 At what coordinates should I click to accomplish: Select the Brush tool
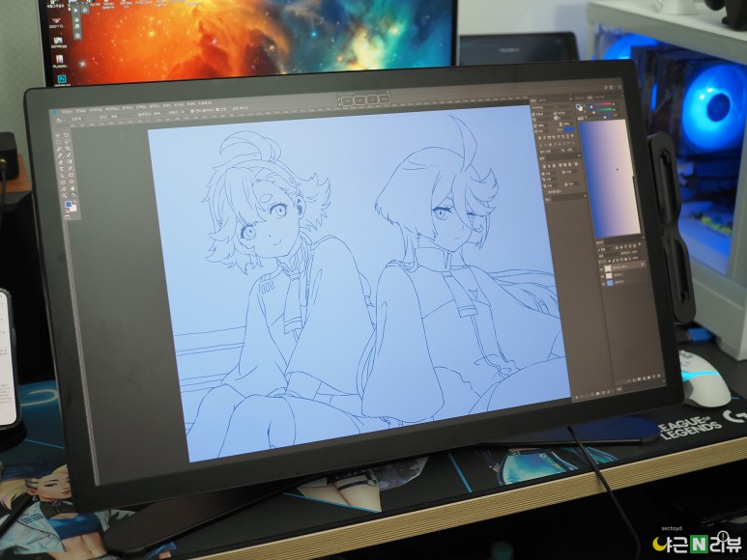coord(69,155)
